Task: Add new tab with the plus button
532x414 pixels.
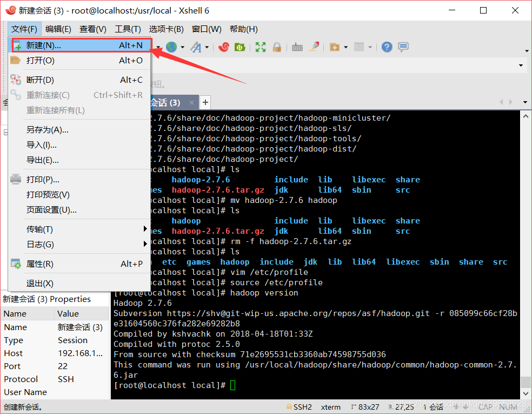Action: point(205,102)
